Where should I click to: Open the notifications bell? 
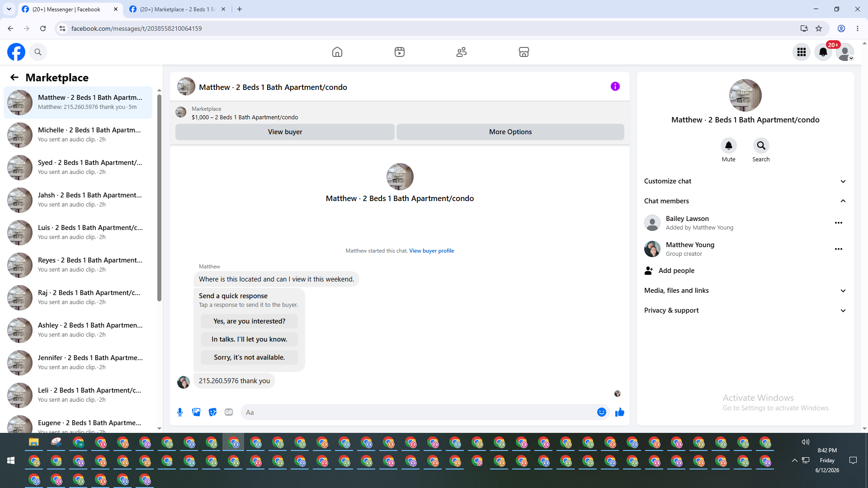click(823, 52)
